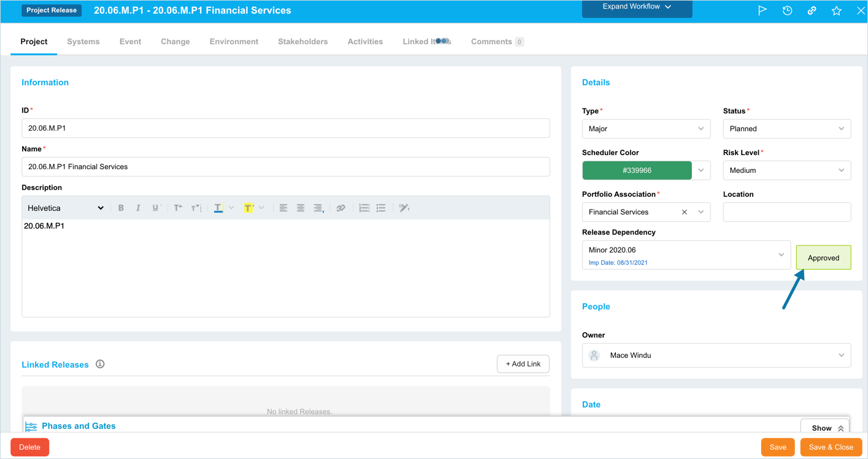868x459 pixels.
Task: Click the Add Link button
Action: (x=523, y=364)
